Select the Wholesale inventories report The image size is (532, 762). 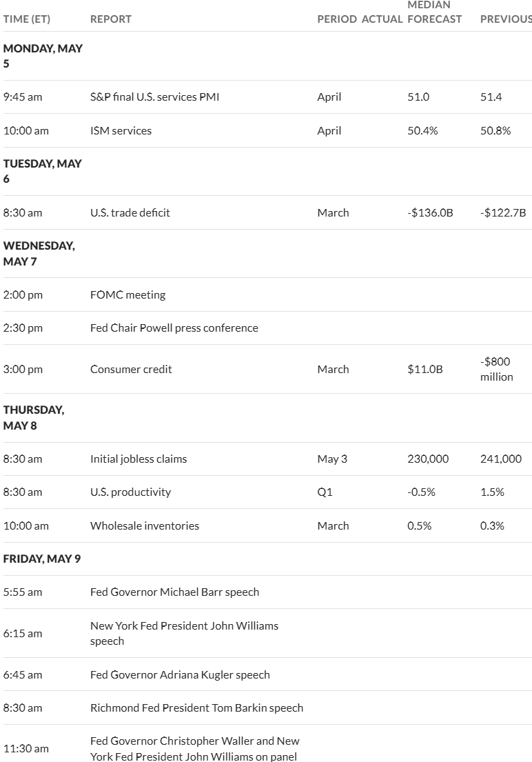pos(145,525)
